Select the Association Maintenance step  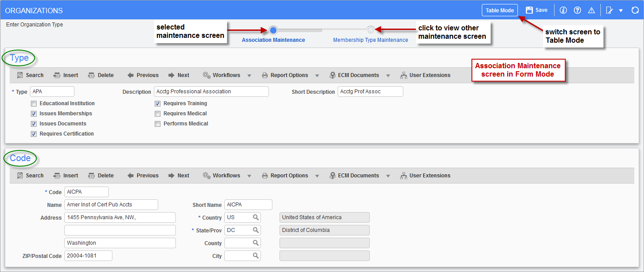pos(273,30)
